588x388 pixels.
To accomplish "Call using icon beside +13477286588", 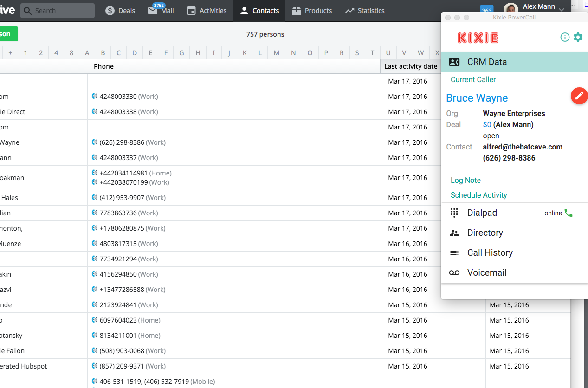I will (95, 290).
